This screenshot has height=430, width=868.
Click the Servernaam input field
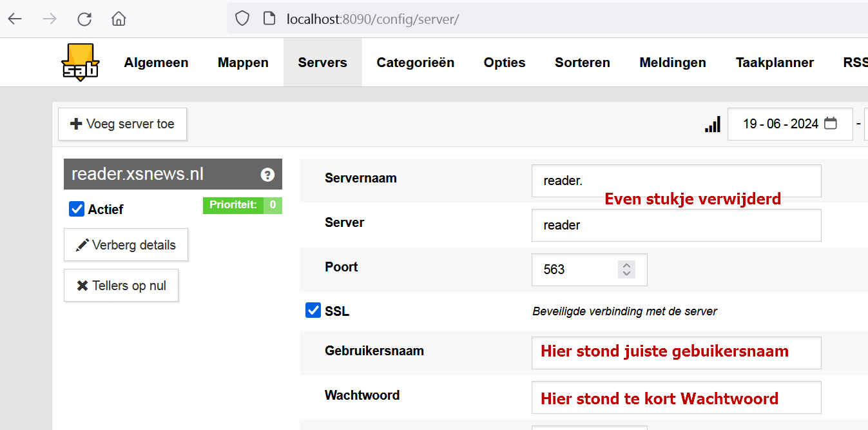[x=677, y=181]
